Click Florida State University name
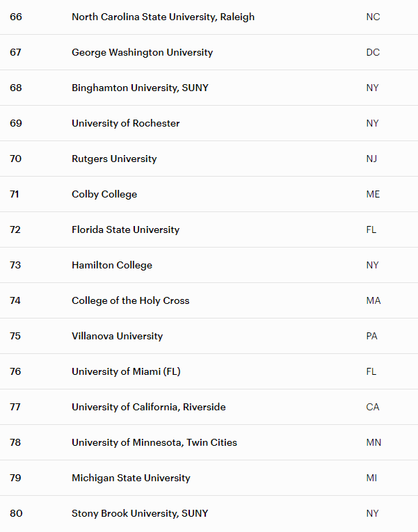Screen dimensions: 418x532 click(125, 229)
